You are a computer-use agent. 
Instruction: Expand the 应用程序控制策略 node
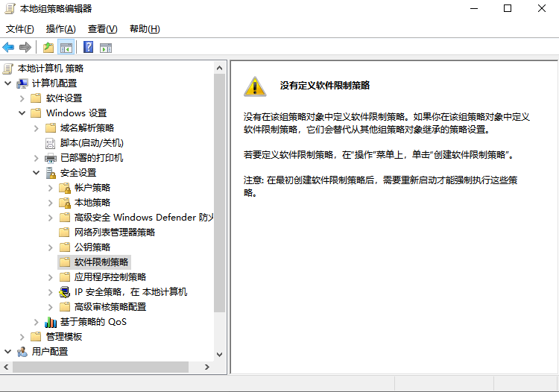point(50,277)
